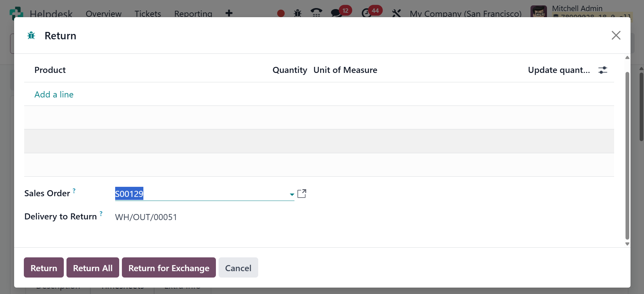644x294 pixels.
Task: Open the developer tools wrench icon
Action: pyautogui.click(x=397, y=13)
